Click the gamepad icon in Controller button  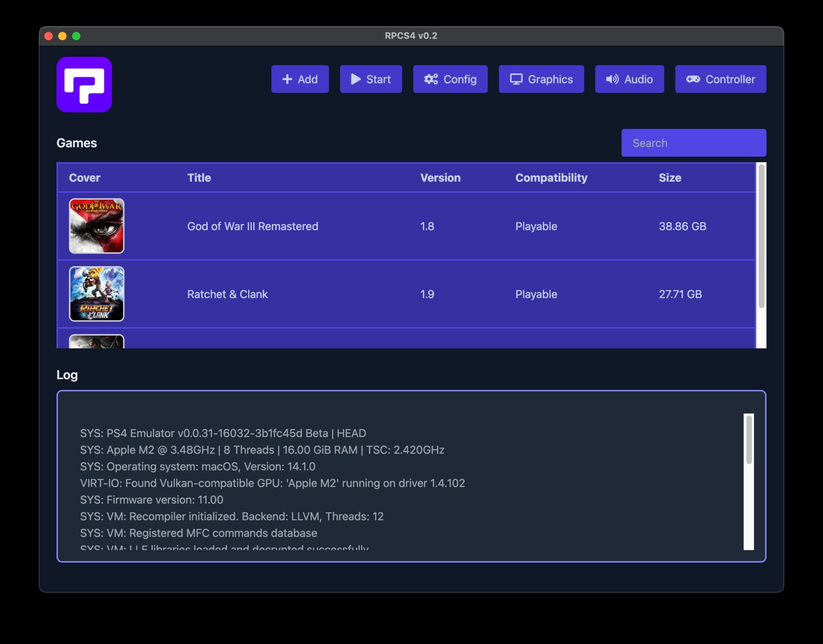pyautogui.click(x=693, y=79)
